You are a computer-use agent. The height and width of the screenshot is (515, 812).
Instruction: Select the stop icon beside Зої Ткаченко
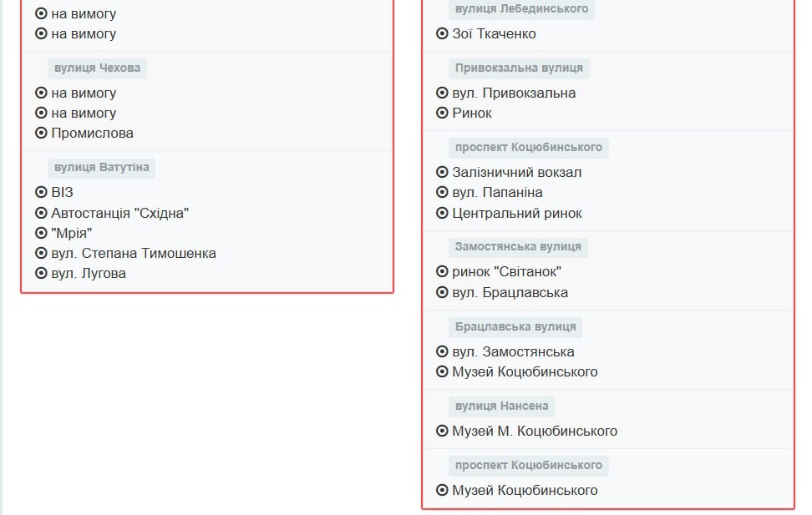(x=441, y=34)
